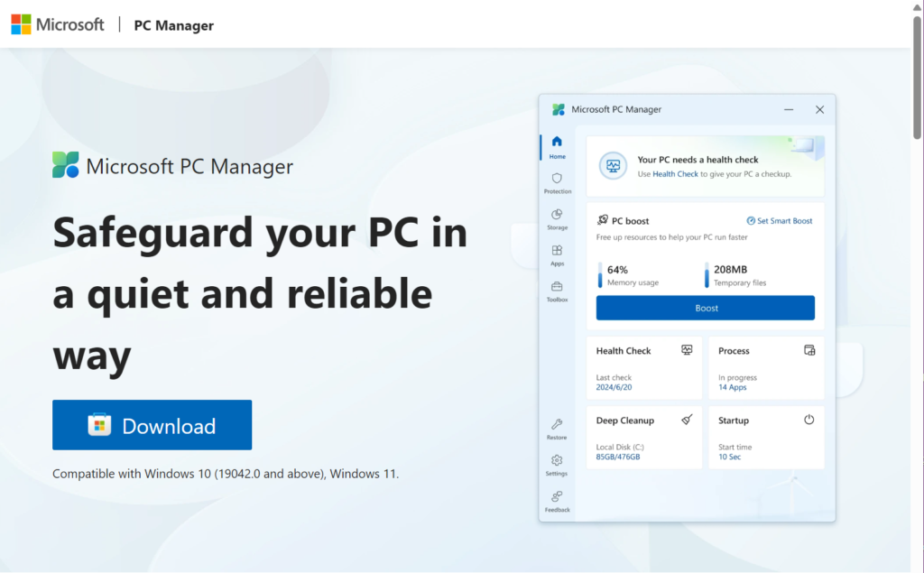This screenshot has height=573, width=924.
Task: Click the 14 Apps in progress value
Action: pyautogui.click(x=732, y=387)
